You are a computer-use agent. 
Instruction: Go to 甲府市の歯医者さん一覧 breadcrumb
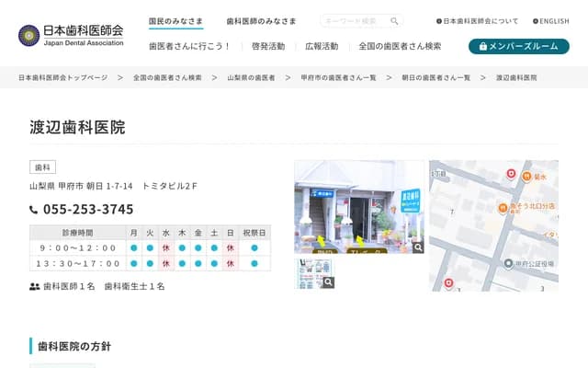click(338, 77)
